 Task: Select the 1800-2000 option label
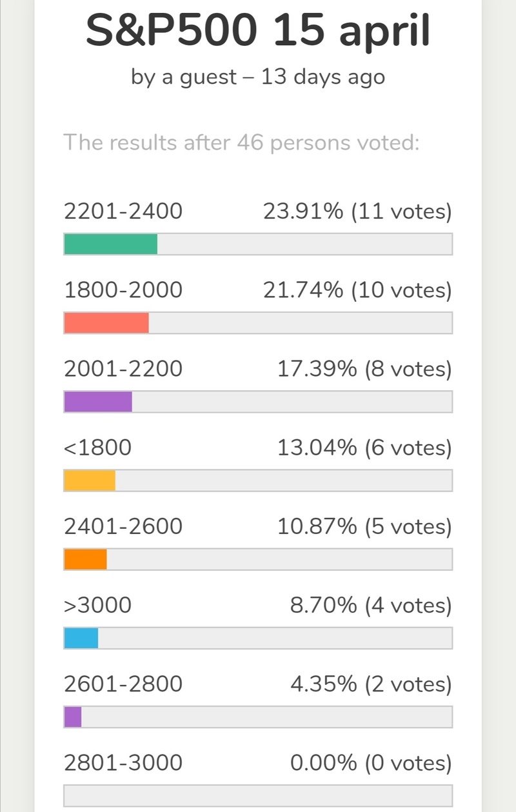pyautogui.click(x=123, y=290)
